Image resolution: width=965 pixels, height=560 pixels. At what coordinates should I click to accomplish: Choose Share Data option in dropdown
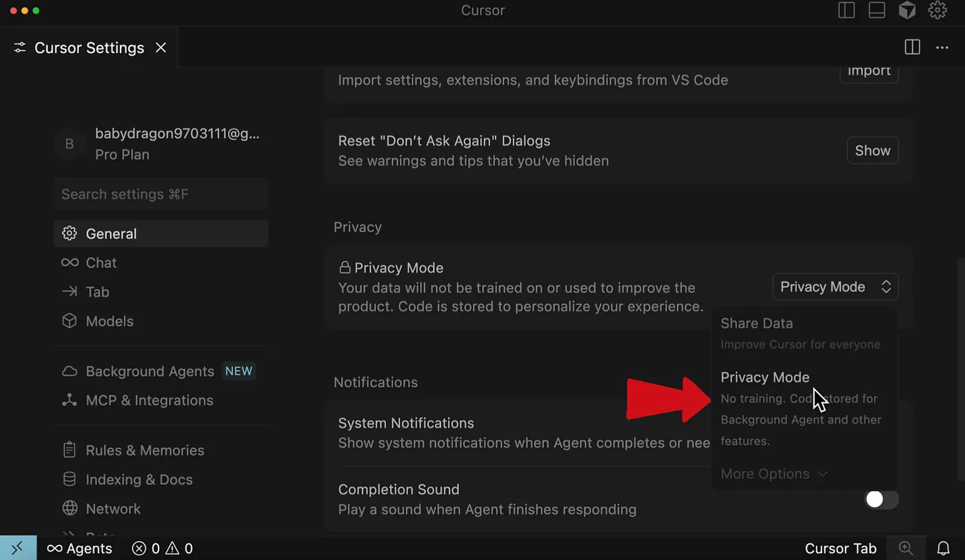(x=804, y=333)
